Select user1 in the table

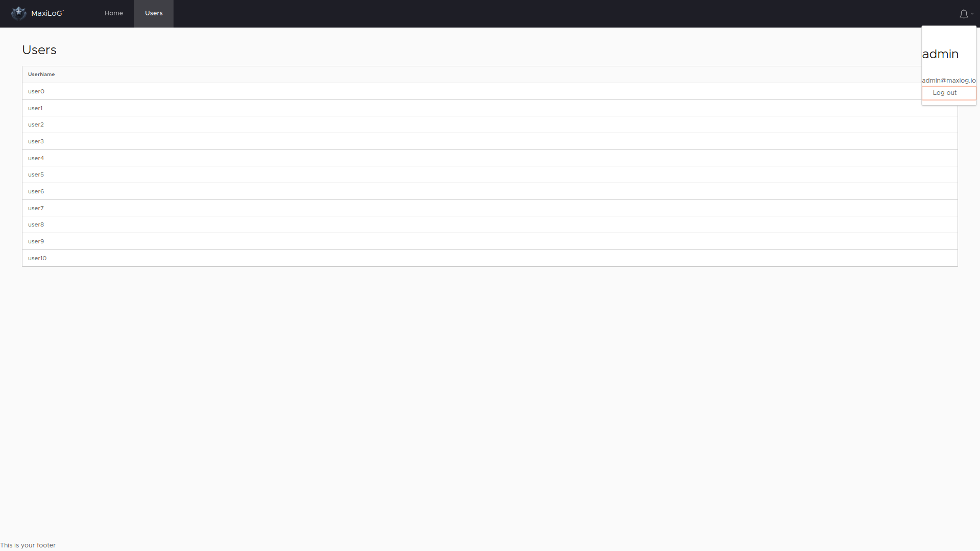coord(489,108)
